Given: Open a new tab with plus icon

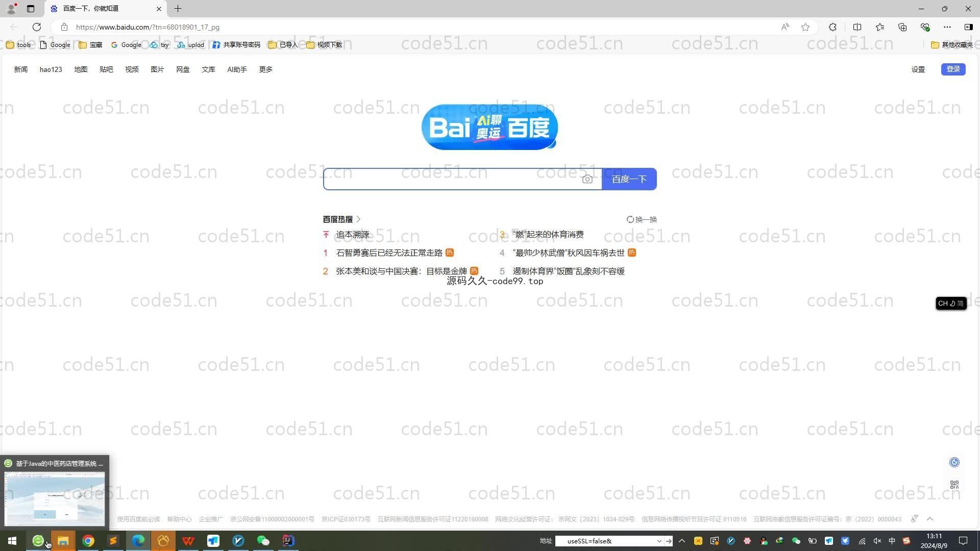Looking at the screenshot, I should coord(178,9).
